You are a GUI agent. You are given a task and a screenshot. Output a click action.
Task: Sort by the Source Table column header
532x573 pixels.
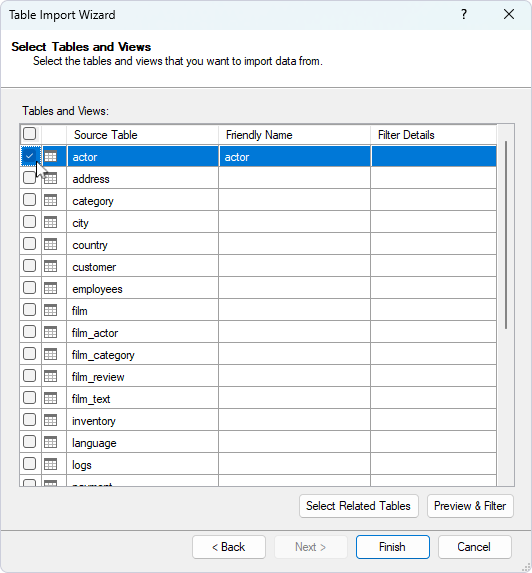142,135
